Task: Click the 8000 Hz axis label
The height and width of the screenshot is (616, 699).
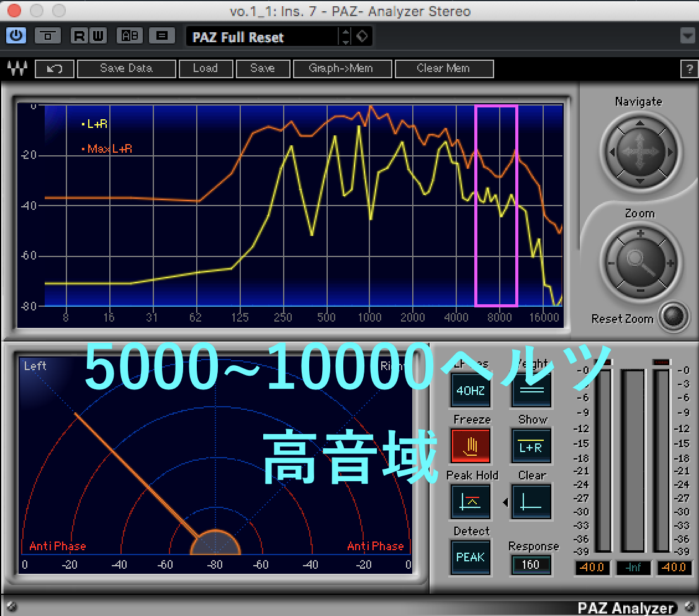Action: (x=499, y=317)
